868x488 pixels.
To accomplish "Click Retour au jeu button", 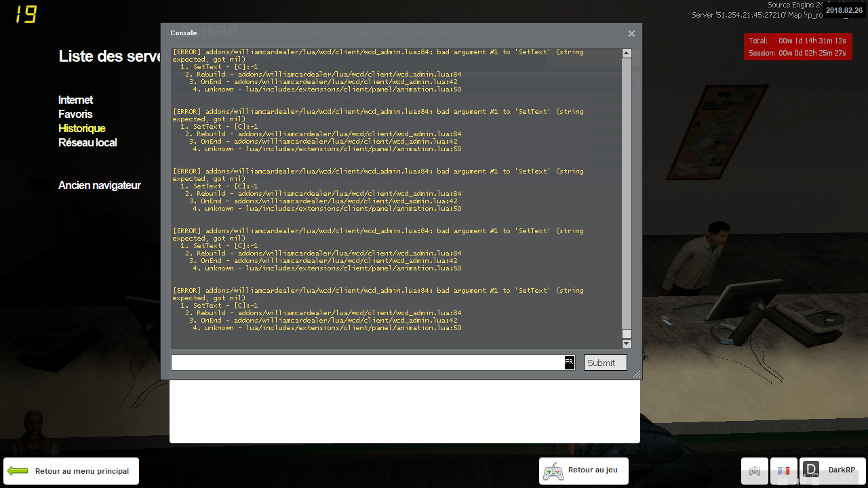I will [584, 471].
